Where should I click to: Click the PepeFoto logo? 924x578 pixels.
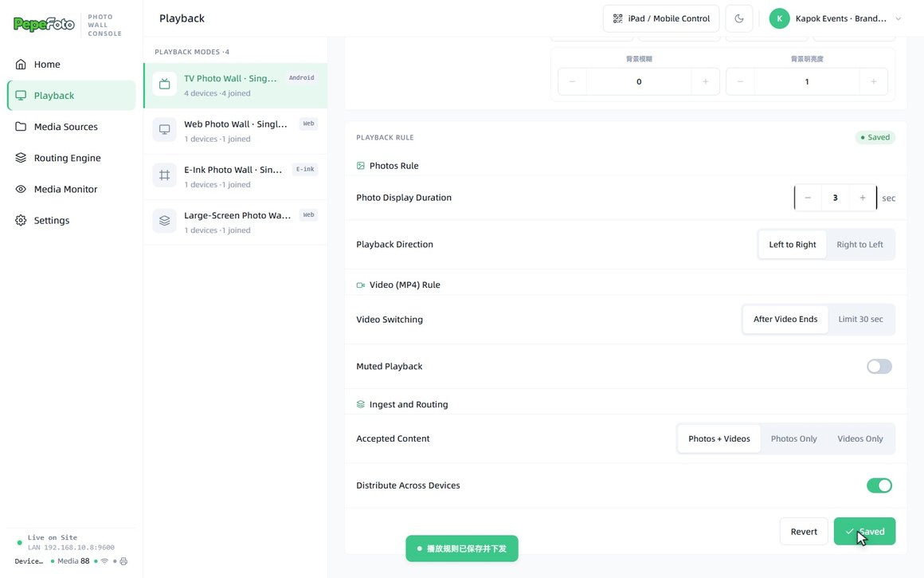click(44, 24)
